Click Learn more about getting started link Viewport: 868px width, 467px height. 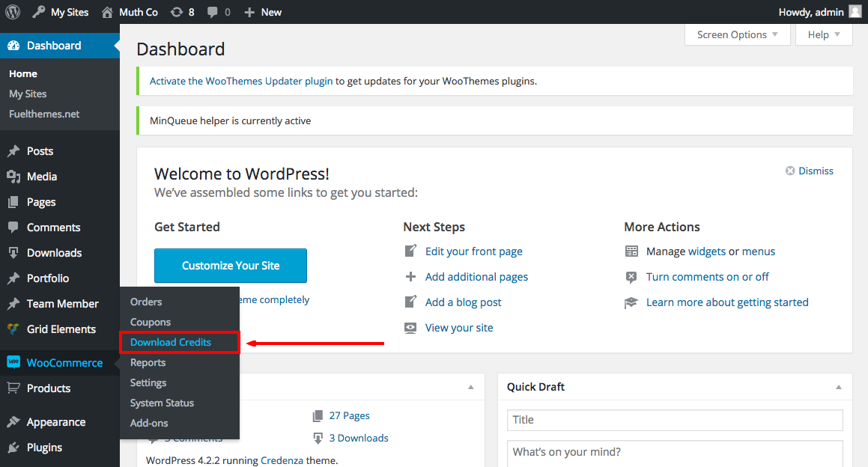point(727,302)
